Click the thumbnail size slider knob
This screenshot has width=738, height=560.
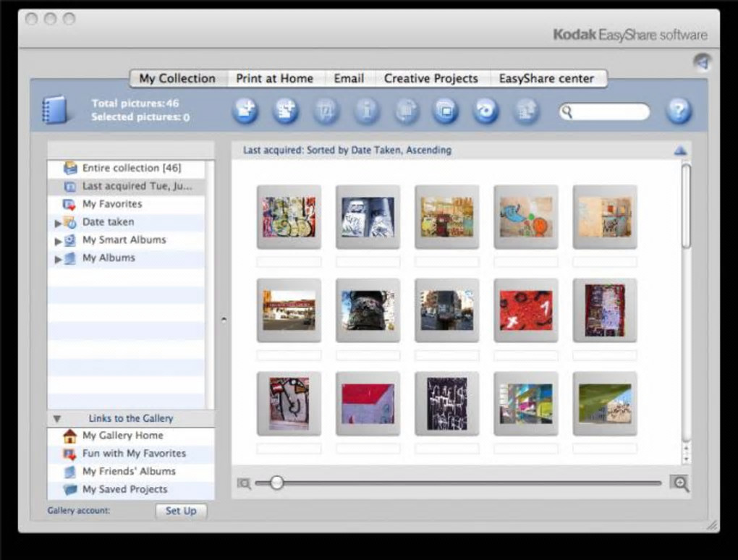tap(276, 483)
